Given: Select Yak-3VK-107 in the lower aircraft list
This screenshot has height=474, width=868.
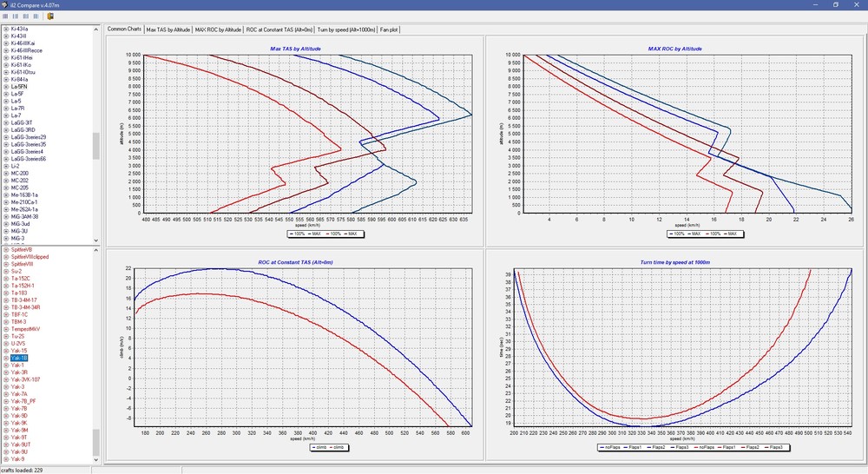Looking at the screenshot, I should (x=25, y=379).
